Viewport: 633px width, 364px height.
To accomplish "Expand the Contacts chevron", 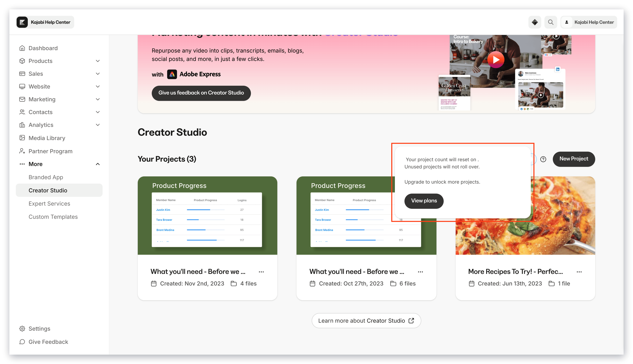I will pyautogui.click(x=98, y=112).
